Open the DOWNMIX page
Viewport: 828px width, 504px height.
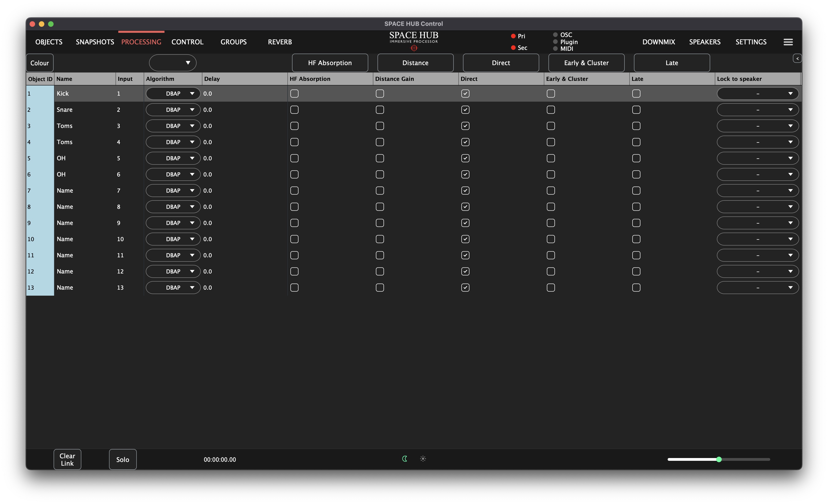659,42
